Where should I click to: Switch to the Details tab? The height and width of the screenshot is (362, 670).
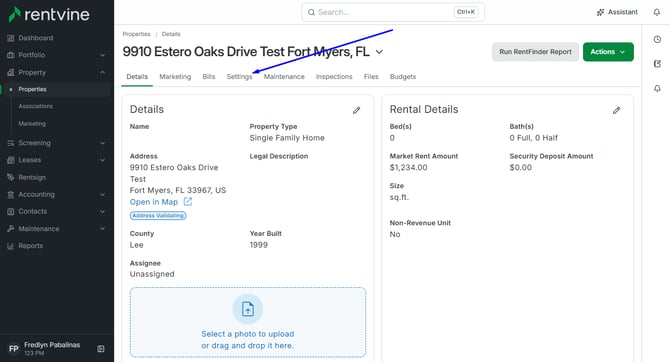[x=137, y=77]
